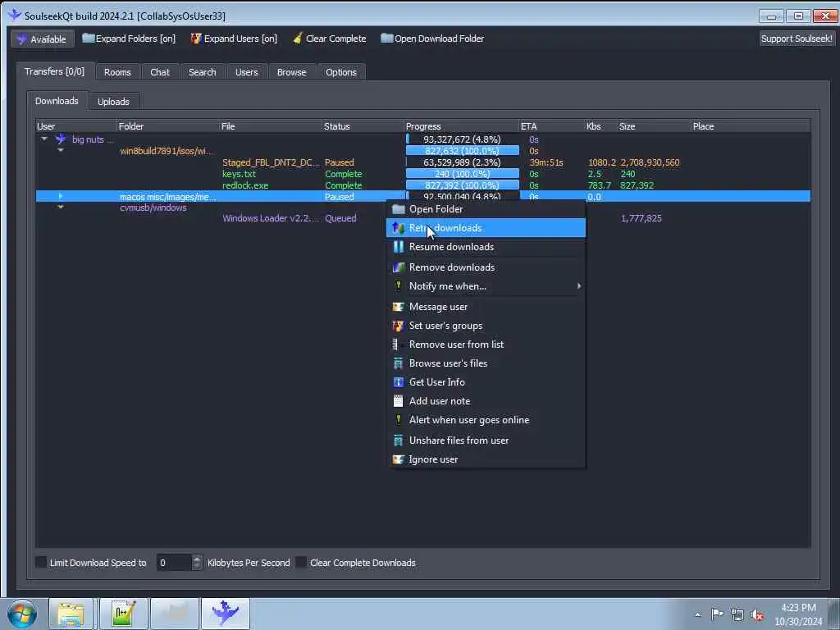The image size is (840, 630).
Task: Open the Windows Start menu orb
Action: tap(22, 614)
